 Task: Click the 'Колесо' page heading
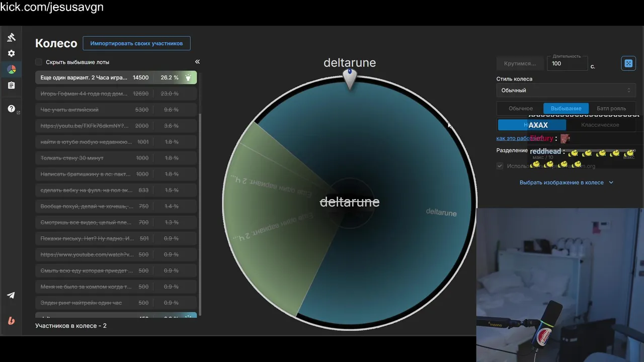coord(56,43)
